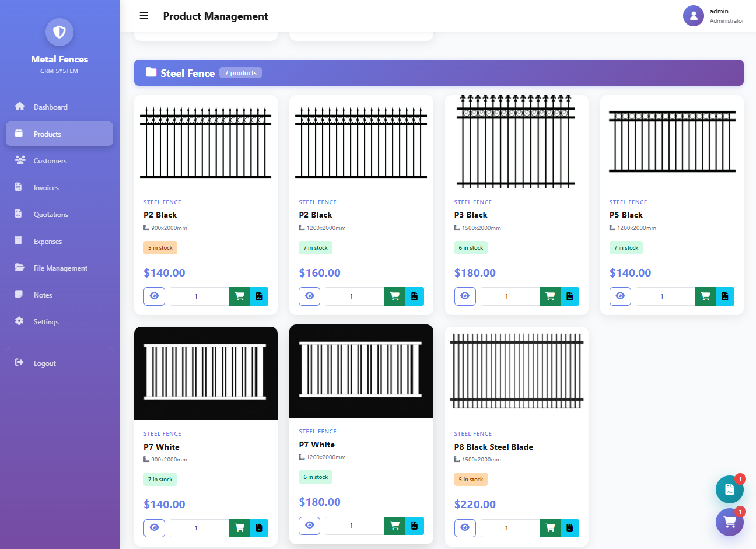The width and height of the screenshot is (756, 549).
Task: Open the floating teal quotation button
Action: point(729,489)
